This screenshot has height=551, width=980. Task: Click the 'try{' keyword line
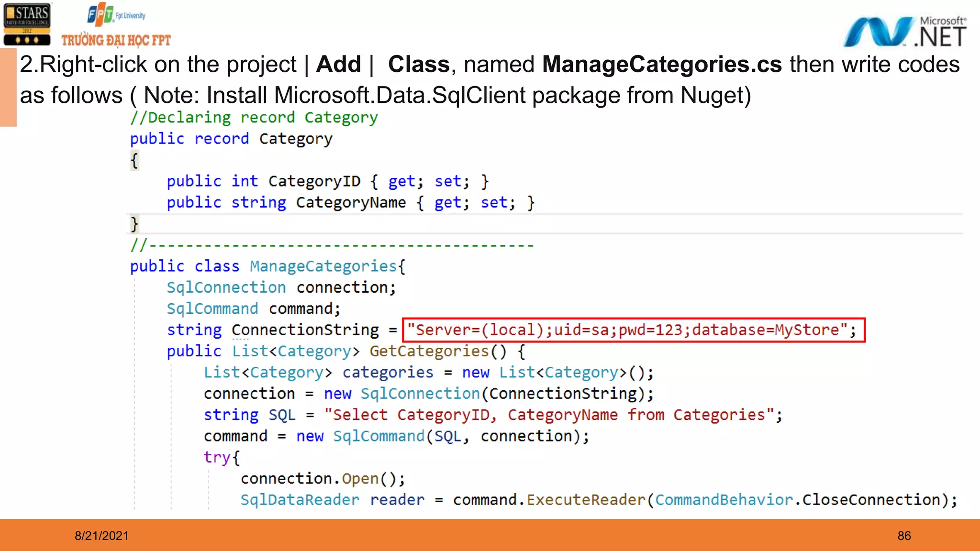tap(222, 457)
